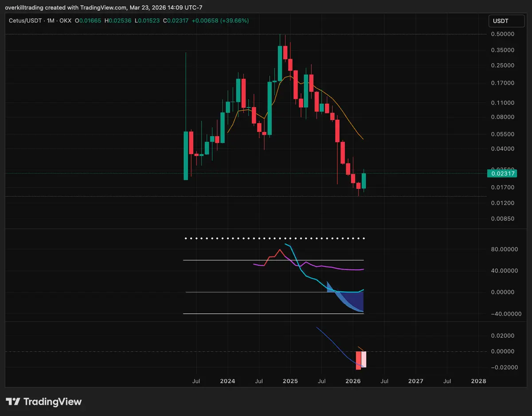Click the 0.35000 price axis label
Viewport: 532px width, 416px height.
(x=502, y=50)
